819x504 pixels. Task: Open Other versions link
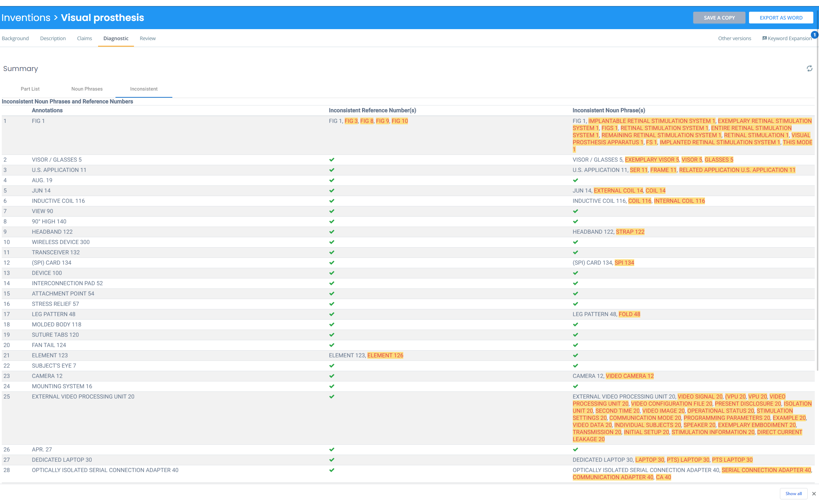click(734, 38)
